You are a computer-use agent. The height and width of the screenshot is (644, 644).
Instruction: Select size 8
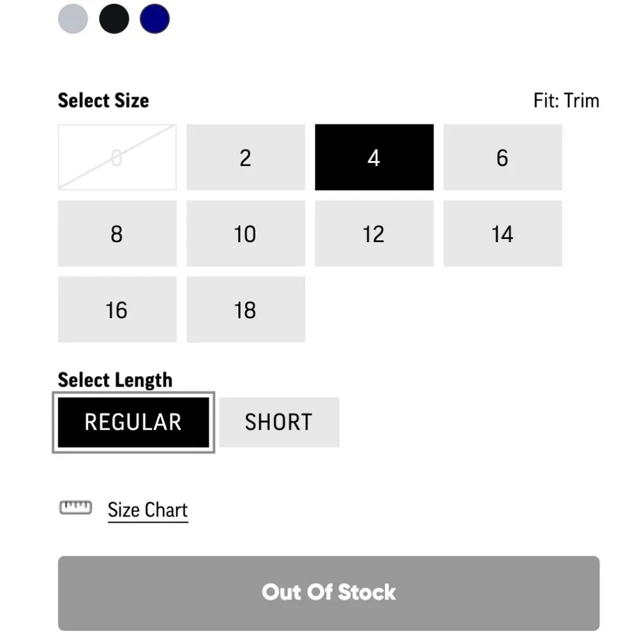pyautogui.click(x=117, y=233)
